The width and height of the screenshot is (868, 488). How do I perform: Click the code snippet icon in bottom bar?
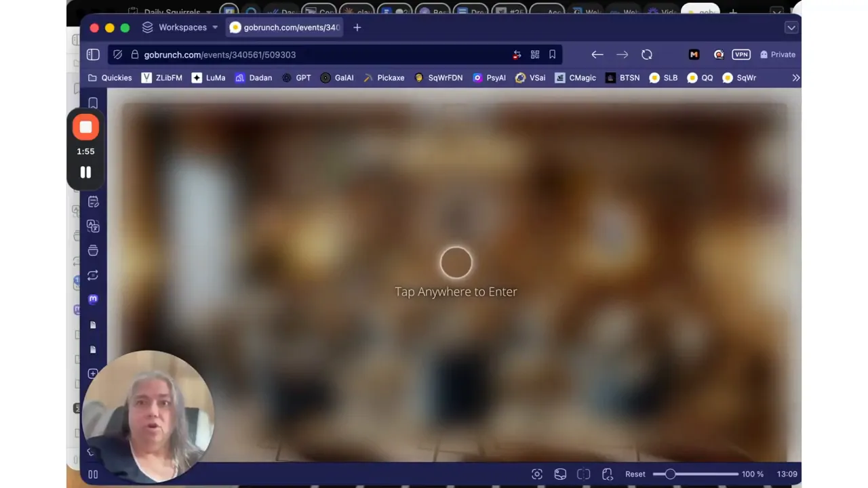(608, 474)
